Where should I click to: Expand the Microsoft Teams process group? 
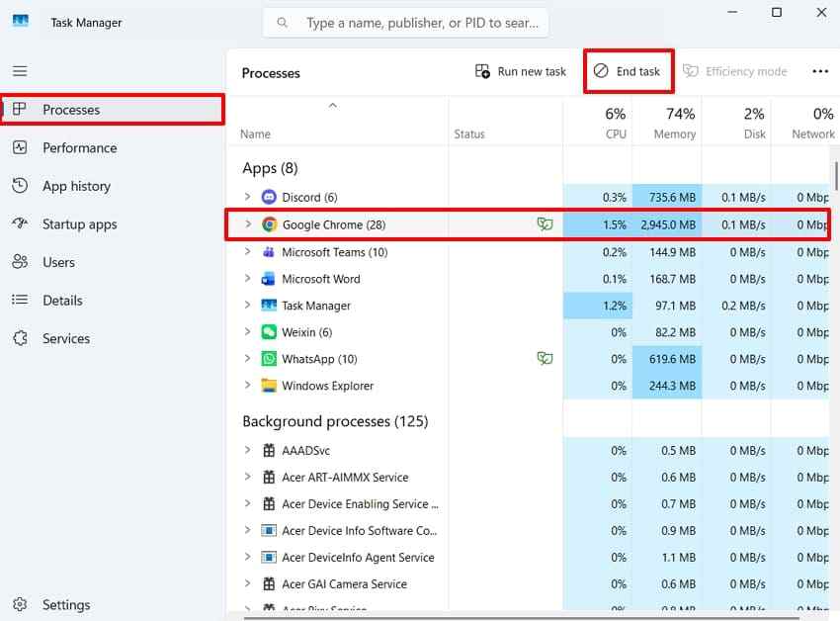[247, 251]
